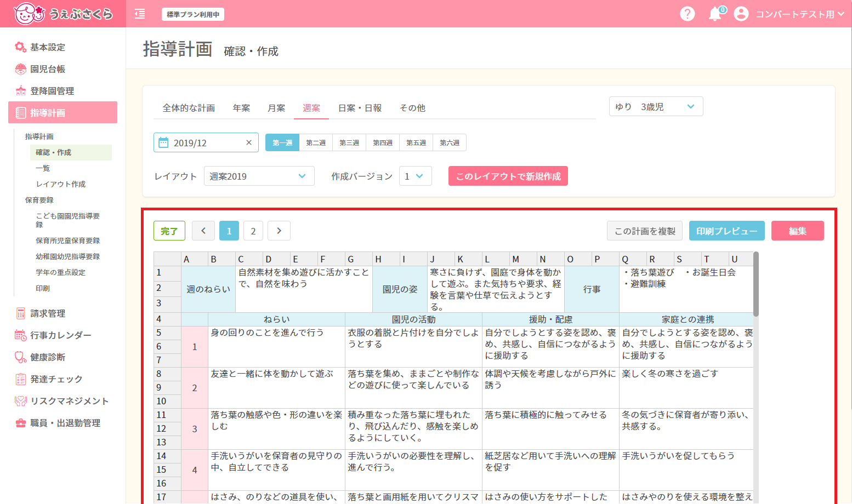Switch to the 月案 tab
This screenshot has width=852, height=504.
(276, 108)
